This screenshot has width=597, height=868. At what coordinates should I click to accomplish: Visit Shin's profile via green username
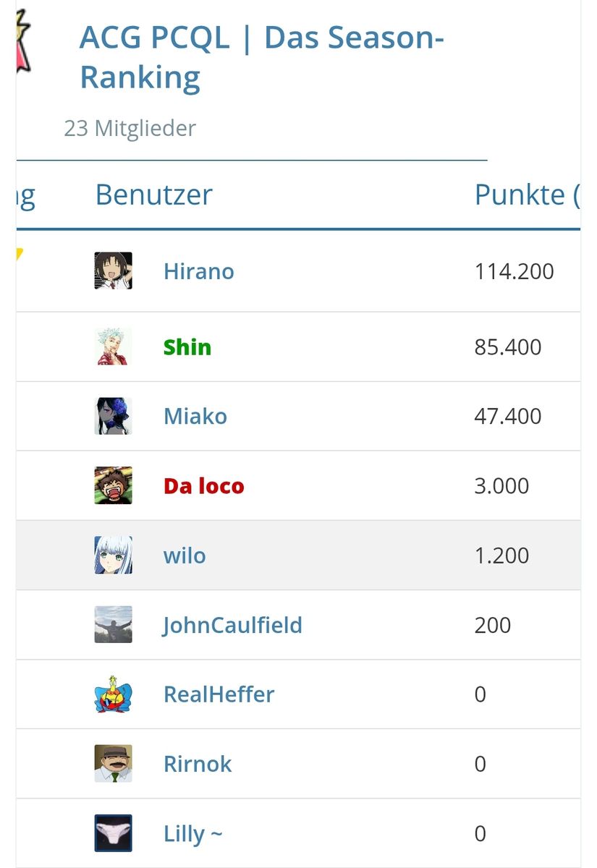(x=187, y=347)
